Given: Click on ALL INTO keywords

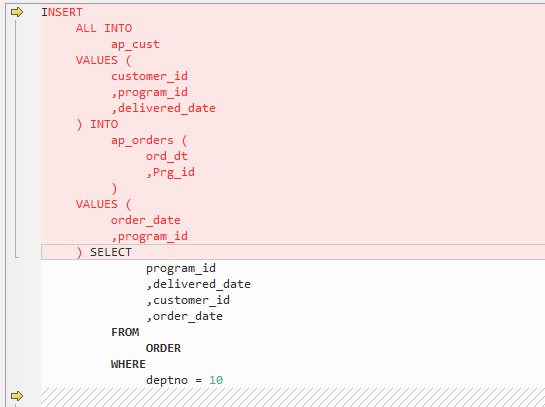Looking at the screenshot, I should tap(104, 28).
